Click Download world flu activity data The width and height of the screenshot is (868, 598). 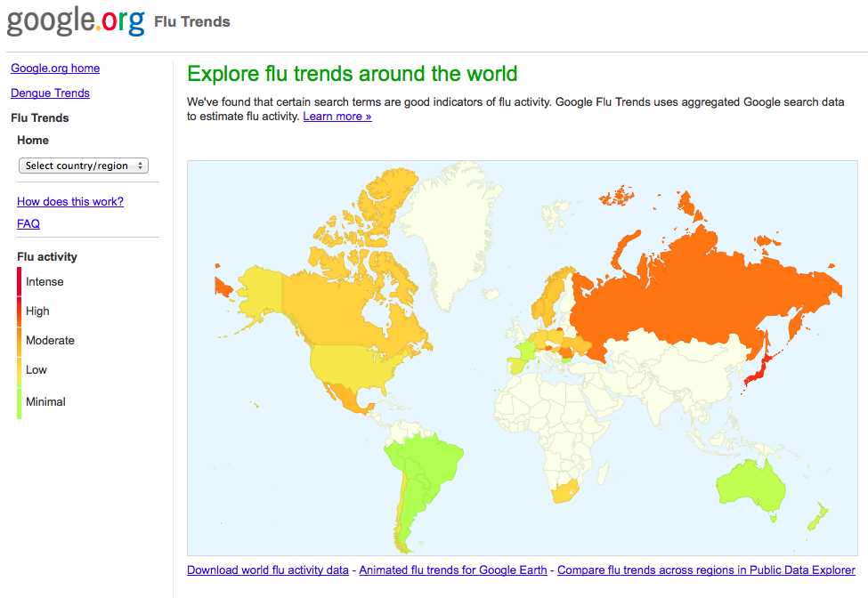268,570
